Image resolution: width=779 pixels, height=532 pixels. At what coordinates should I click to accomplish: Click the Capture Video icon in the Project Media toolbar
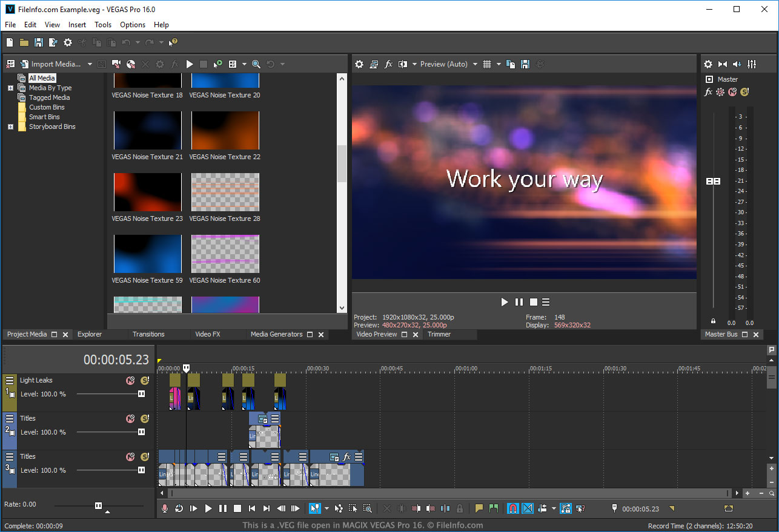[116, 64]
